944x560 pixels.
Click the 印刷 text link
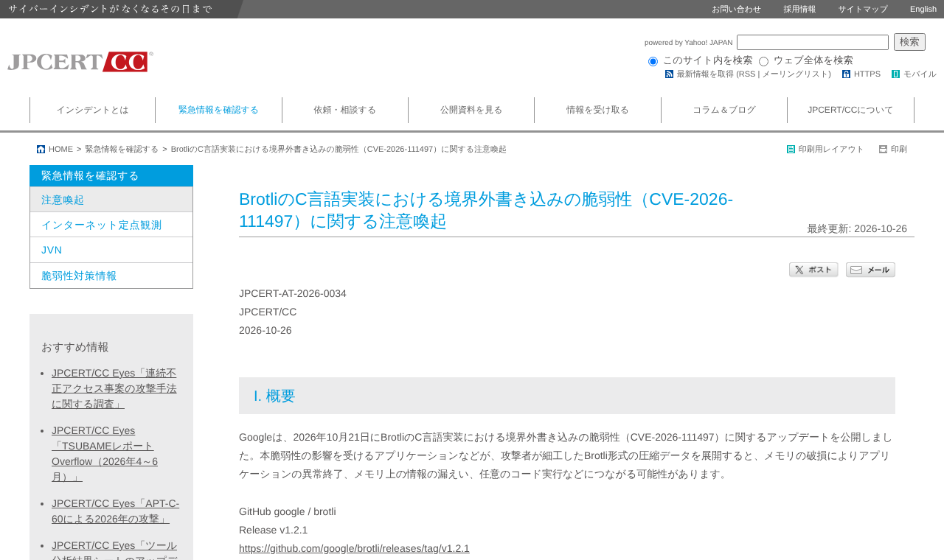pyautogui.click(x=899, y=149)
